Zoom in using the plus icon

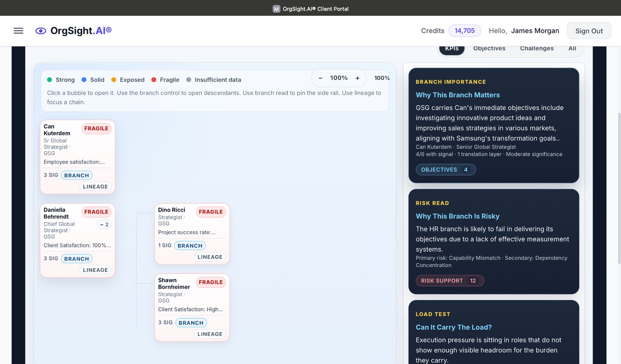(357, 78)
